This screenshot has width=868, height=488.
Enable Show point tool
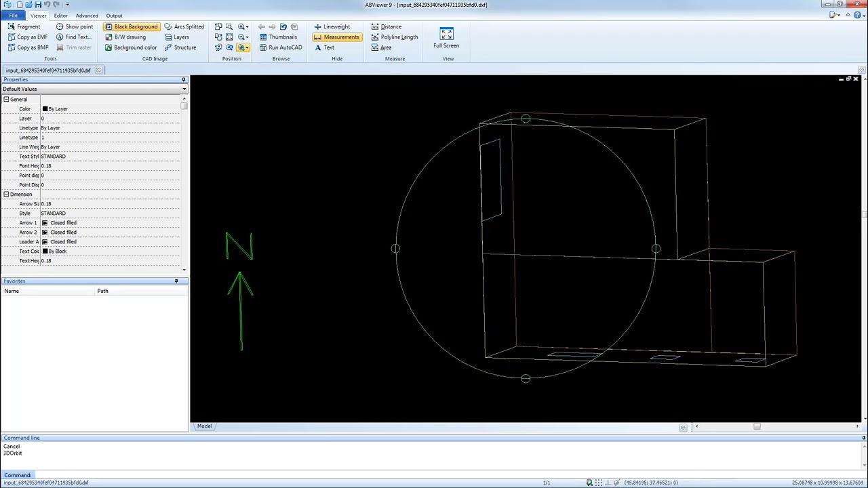pyautogui.click(x=75, y=26)
